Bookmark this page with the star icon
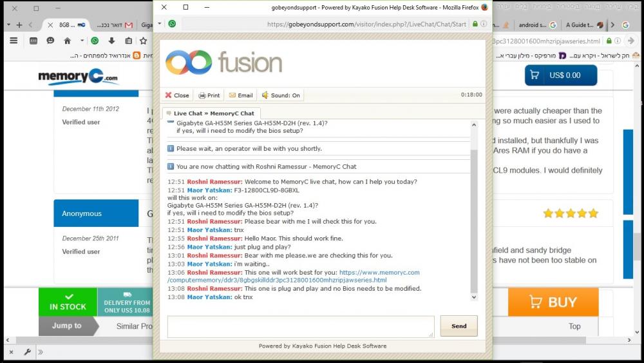Viewport: 644px width, 363px height. (x=144, y=41)
